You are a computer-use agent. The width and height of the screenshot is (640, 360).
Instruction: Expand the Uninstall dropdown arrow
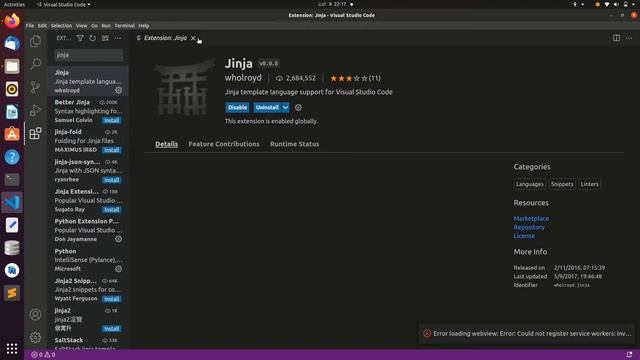[285, 107]
